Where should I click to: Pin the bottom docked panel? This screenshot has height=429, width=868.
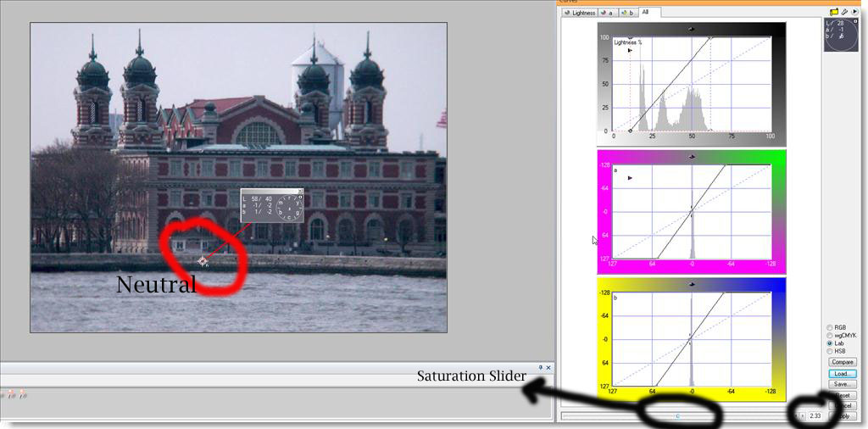tap(540, 367)
